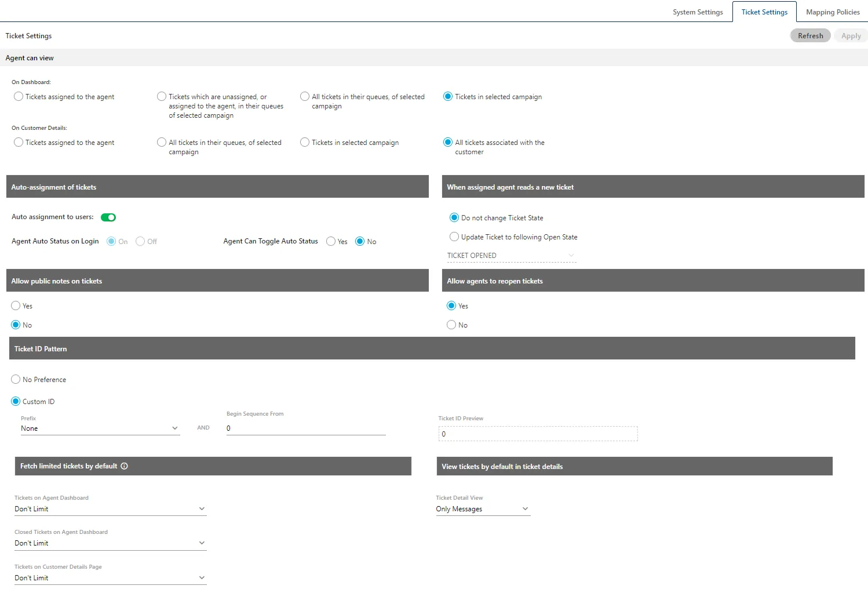Screen dimensions: 868x589
Task: Switch to Ticket Settings tab
Action: [764, 12]
